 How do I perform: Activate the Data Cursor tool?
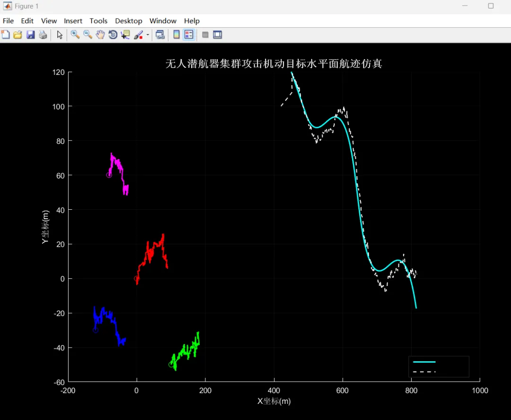coord(125,35)
